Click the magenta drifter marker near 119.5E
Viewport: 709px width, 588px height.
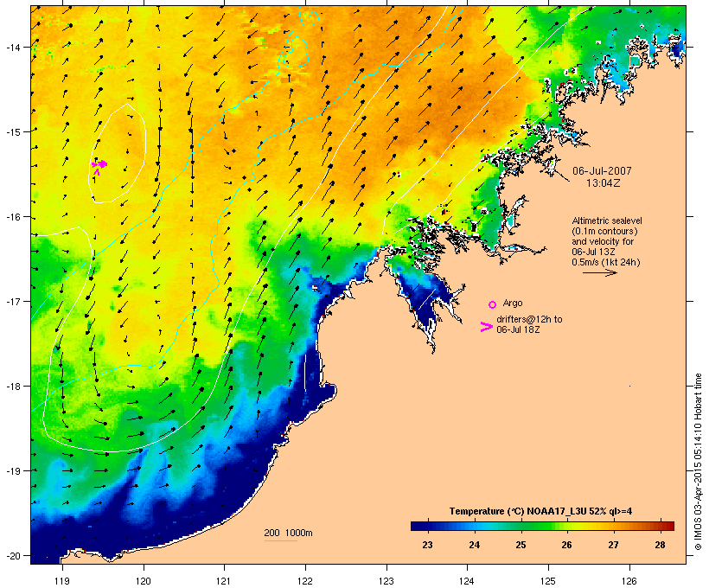tap(99, 165)
